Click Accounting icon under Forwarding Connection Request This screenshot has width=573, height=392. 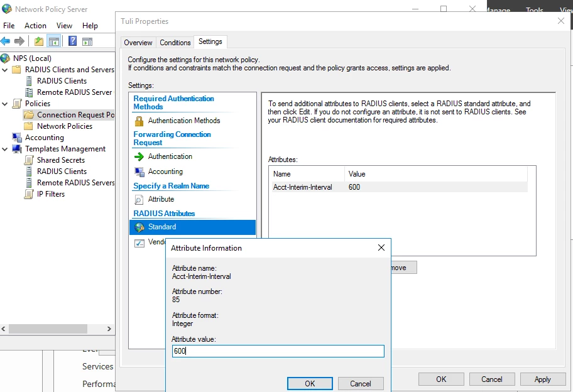point(139,171)
